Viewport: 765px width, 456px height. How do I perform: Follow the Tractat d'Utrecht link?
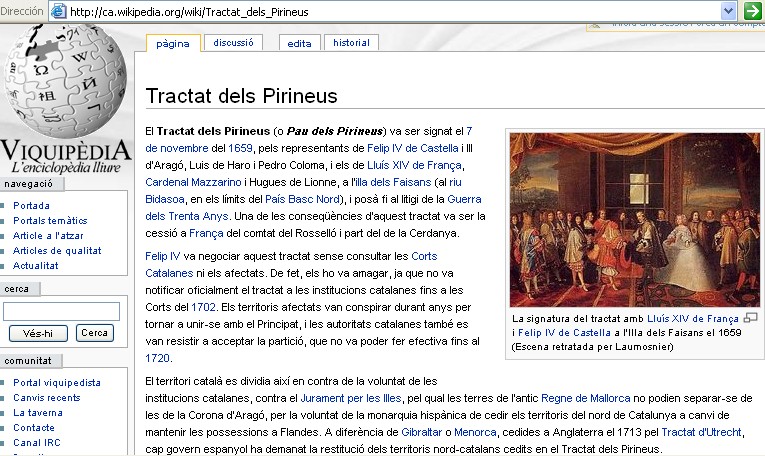click(x=701, y=432)
